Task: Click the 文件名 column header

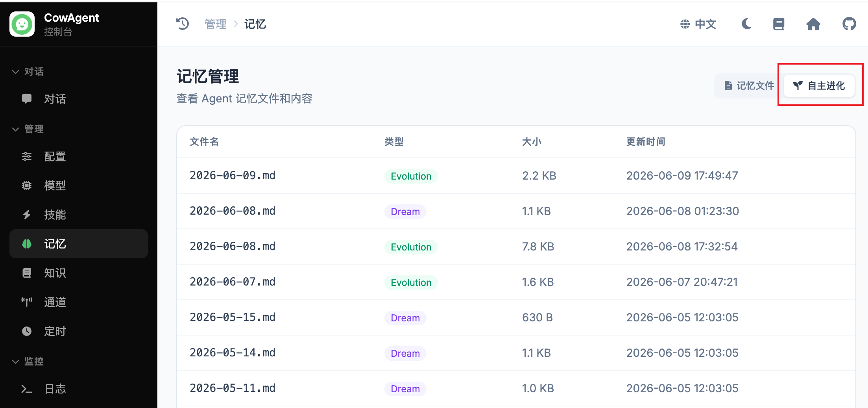Action: 204,142
